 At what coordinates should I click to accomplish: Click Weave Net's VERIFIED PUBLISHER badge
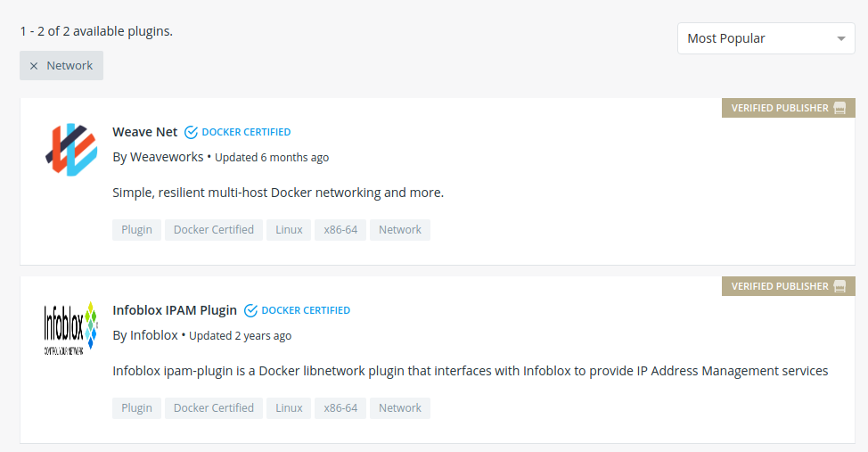click(789, 108)
